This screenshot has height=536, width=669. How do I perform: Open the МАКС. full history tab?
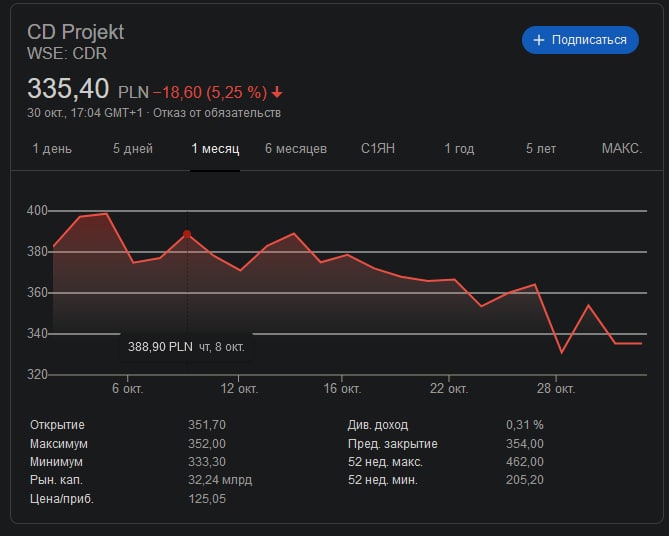[x=622, y=149]
